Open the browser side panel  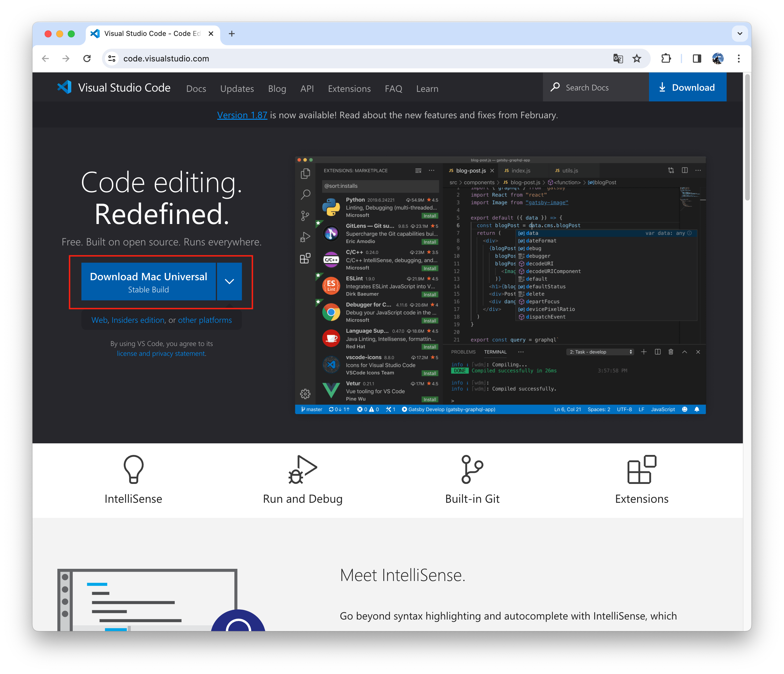(697, 59)
